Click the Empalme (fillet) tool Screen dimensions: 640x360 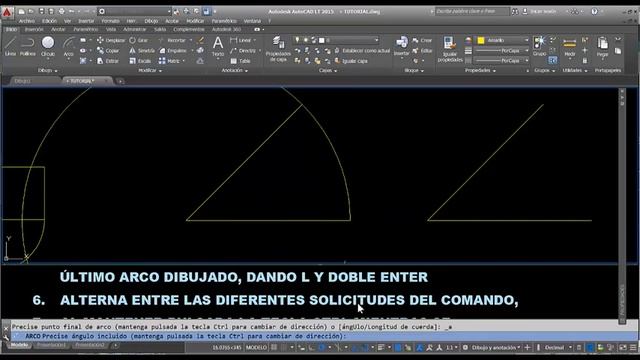tap(173, 51)
